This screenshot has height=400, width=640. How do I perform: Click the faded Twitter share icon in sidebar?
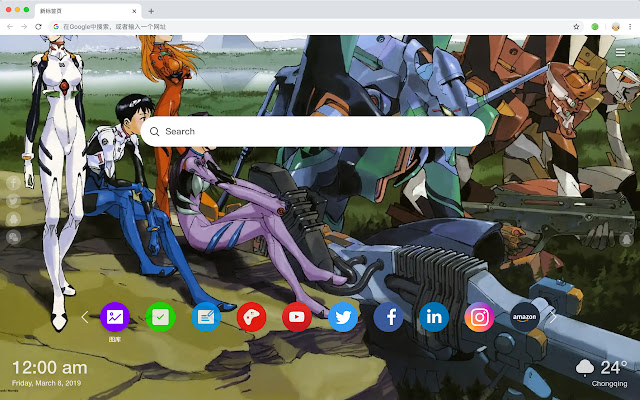click(13, 201)
